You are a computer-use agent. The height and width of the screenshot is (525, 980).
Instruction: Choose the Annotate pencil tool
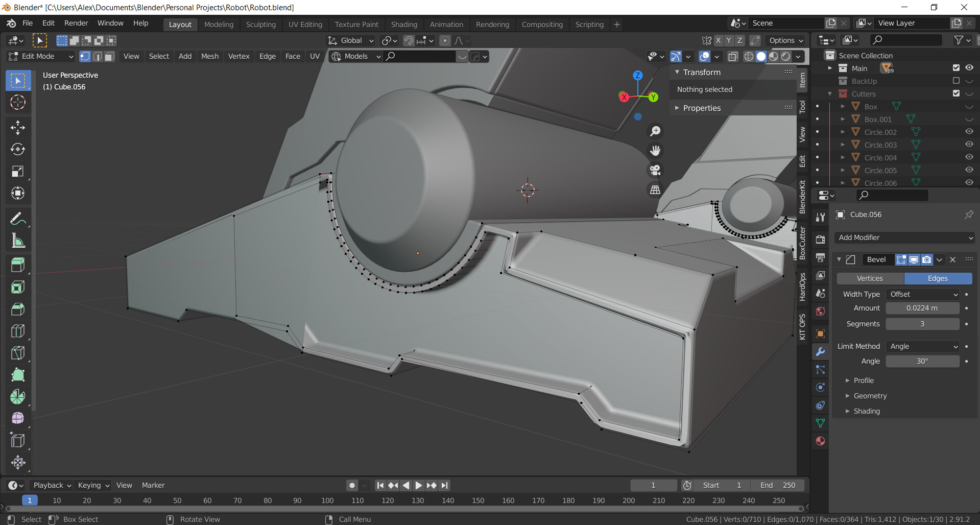18,219
